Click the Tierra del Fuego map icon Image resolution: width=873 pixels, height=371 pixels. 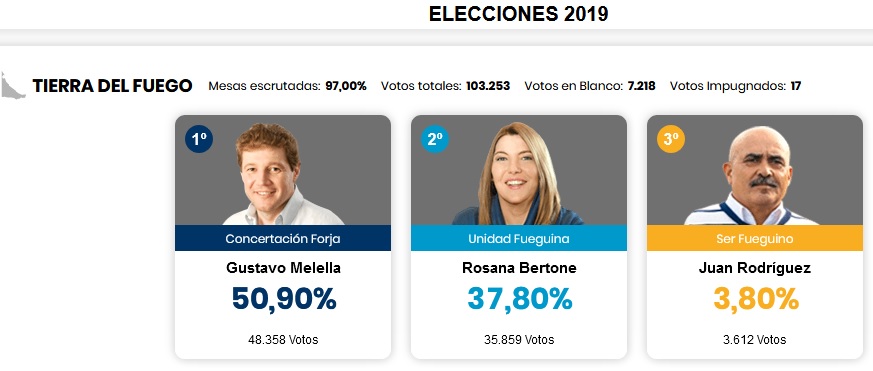[12, 85]
